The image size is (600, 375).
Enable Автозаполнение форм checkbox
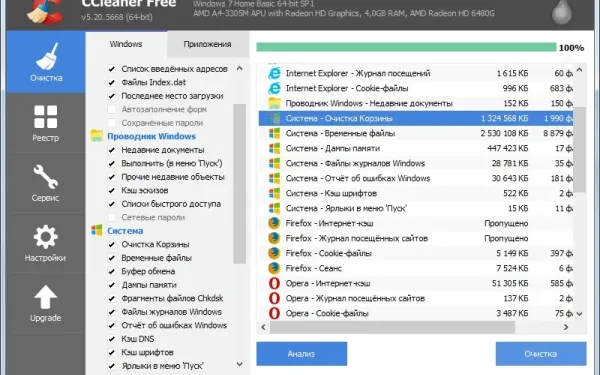point(111,109)
